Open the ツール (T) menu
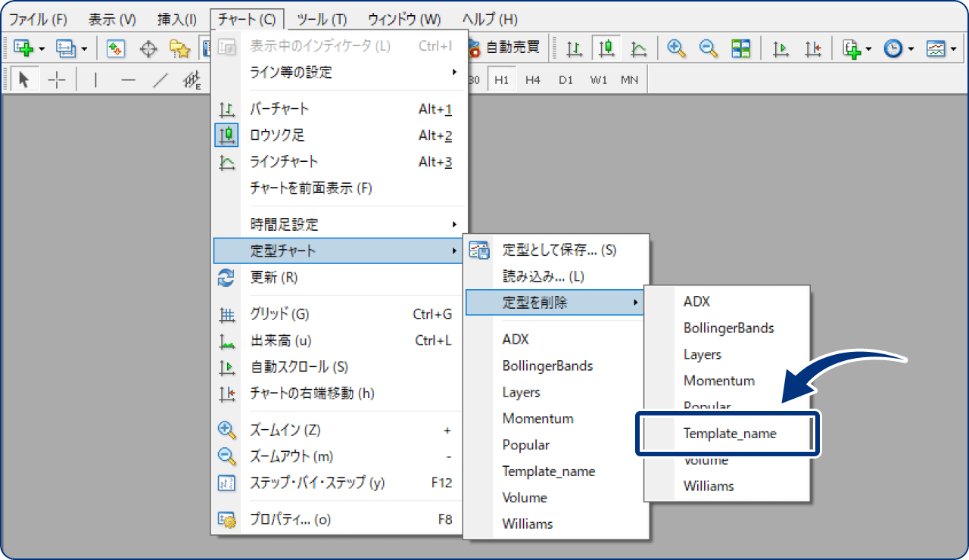The height and width of the screenshot is (560, 969). [322, 19]
